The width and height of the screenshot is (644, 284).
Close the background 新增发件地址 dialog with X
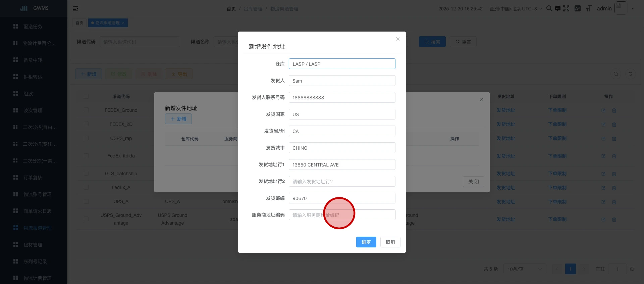(x=482, y=99)
